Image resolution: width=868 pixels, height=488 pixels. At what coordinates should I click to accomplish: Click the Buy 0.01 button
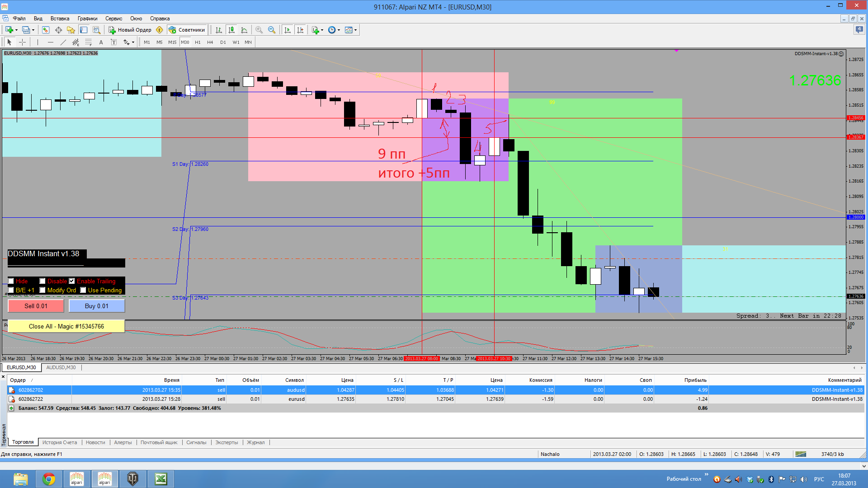[x=97, y=306]
